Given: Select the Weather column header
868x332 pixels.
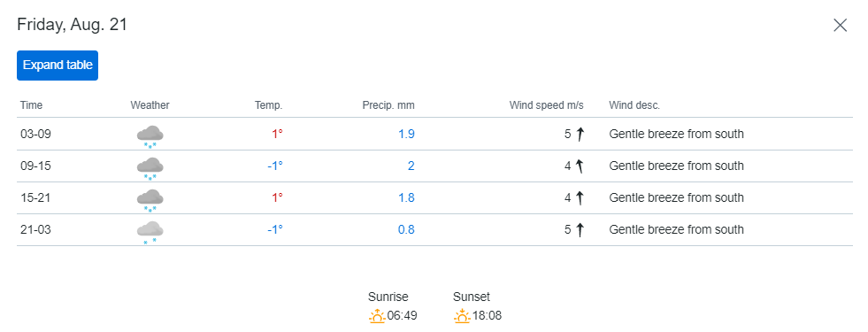Looking at the screenshot, I should (150, 105).
